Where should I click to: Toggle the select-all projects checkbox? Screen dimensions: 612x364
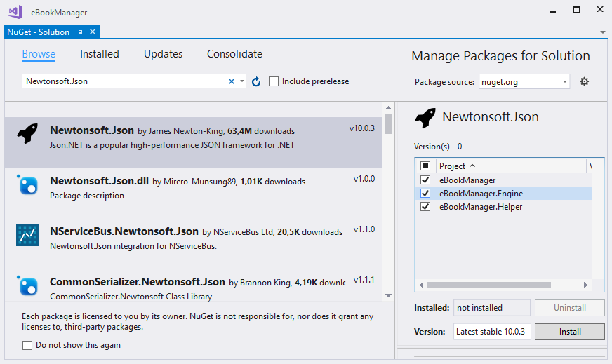coord(425,166)
